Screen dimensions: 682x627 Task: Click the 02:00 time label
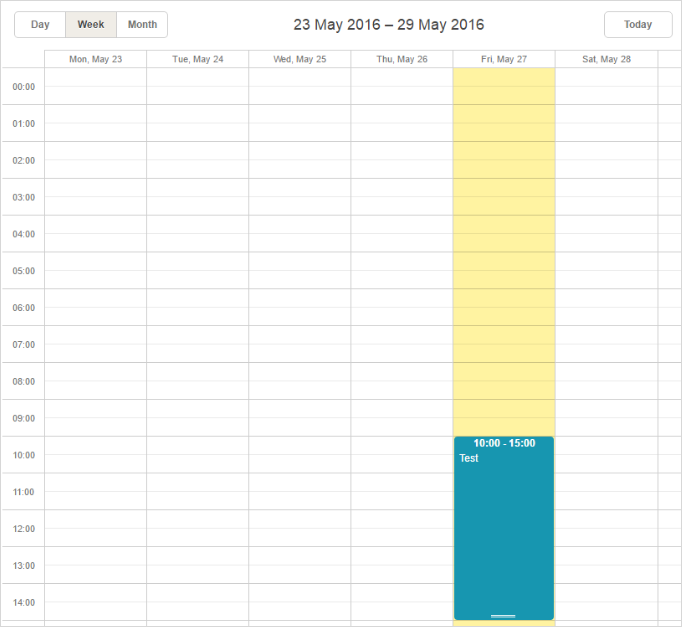23,160
